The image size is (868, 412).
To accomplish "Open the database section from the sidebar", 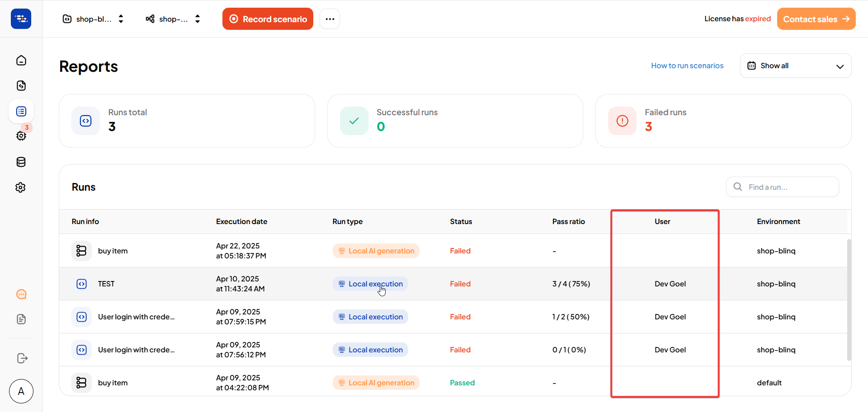I will pyautogui.click(x=21, y=162).
